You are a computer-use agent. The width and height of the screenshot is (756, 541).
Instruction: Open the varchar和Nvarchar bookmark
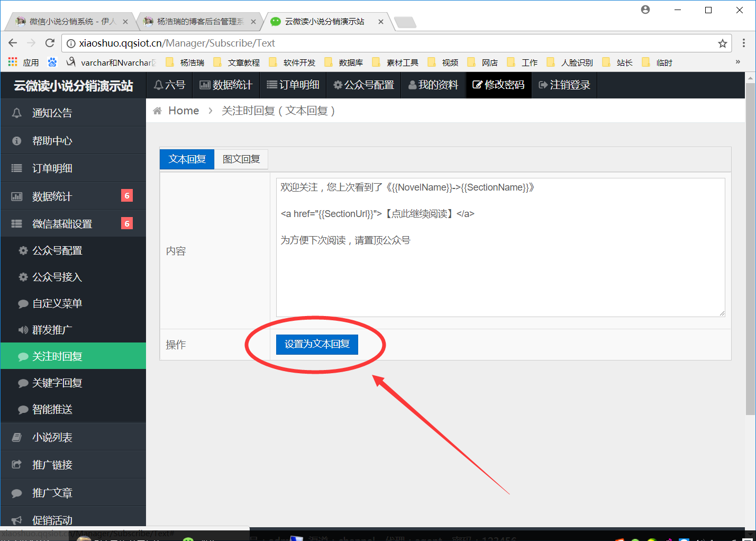point(111,62)
